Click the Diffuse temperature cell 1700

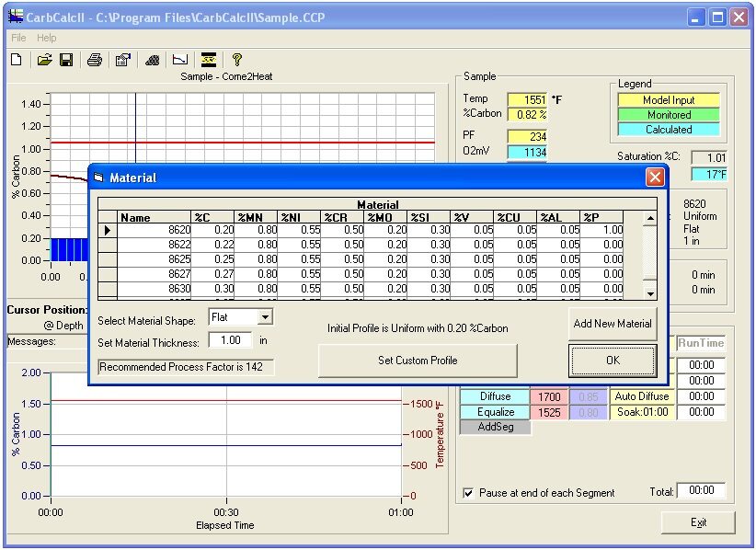549,396
